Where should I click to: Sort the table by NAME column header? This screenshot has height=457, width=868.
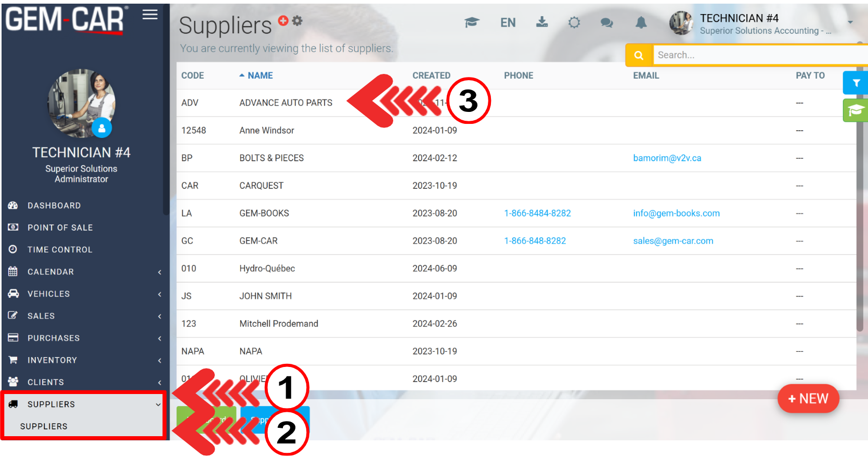260,75
